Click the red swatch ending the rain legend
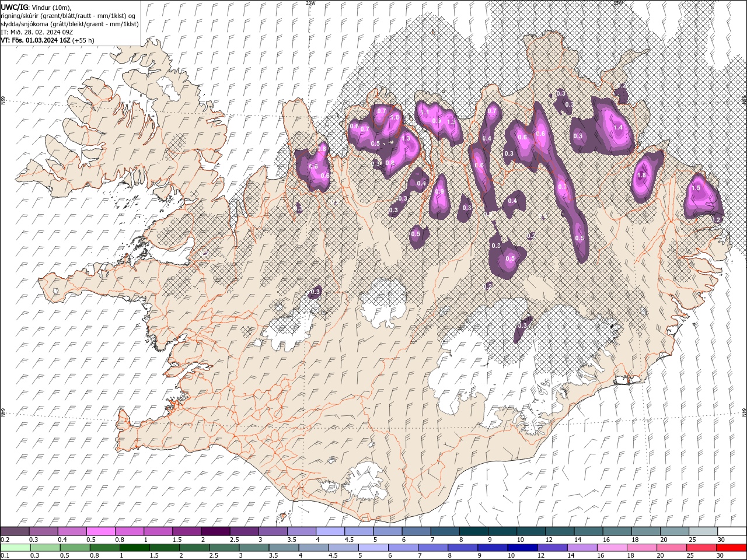747x560 pixels. pos(731,548)
